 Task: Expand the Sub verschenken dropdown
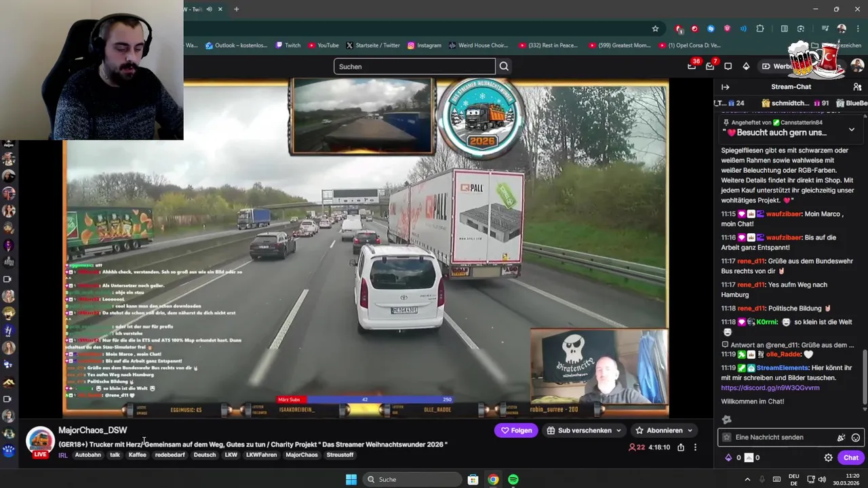618,430
